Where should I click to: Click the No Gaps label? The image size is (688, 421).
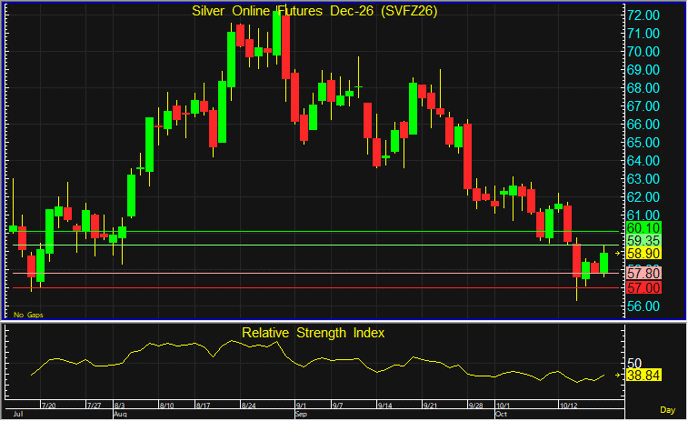(29, 315)
